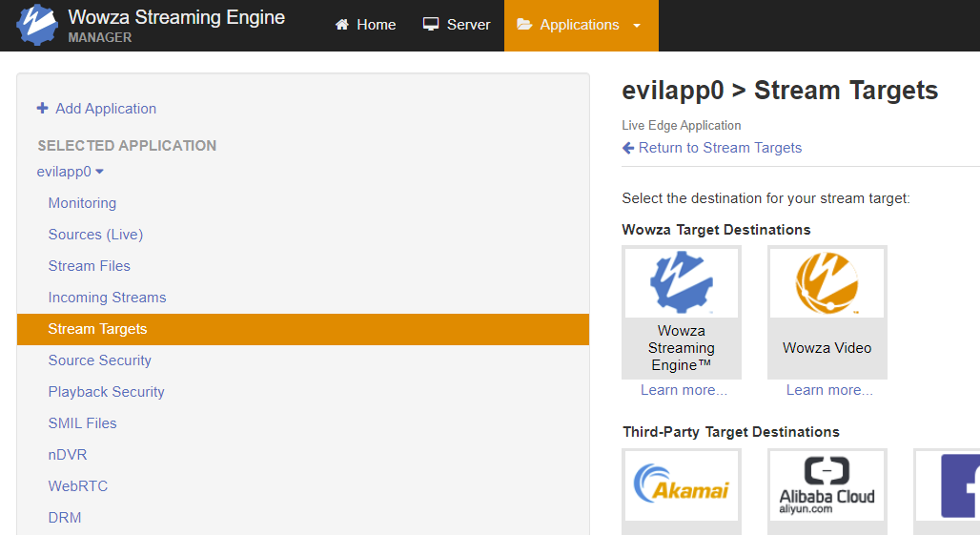Image resolution: width=980 pixels, height=535 pixels.
Task: Click Learn more under Wowza Streaming Engine
Action: [x=684, y=390]
